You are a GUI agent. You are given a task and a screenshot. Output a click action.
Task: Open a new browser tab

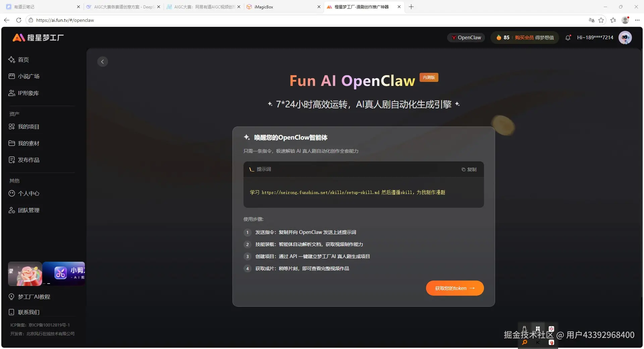[x=411, y=7]
